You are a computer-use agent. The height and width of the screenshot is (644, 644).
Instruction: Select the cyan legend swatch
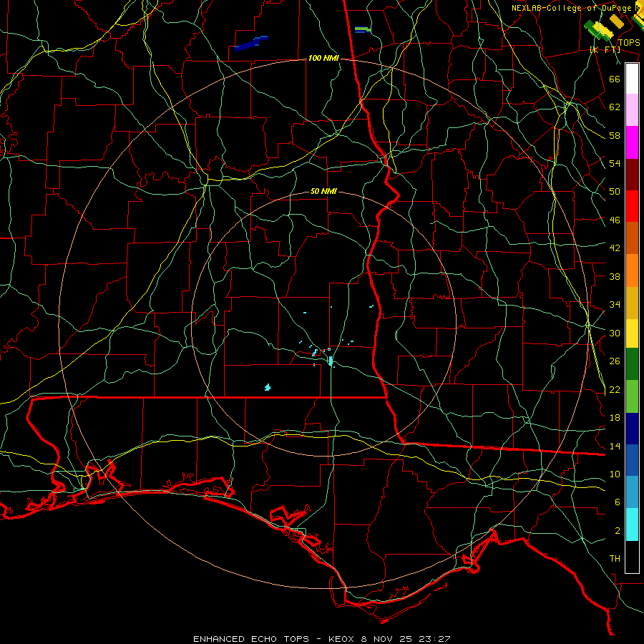click(x=632, y=525)
